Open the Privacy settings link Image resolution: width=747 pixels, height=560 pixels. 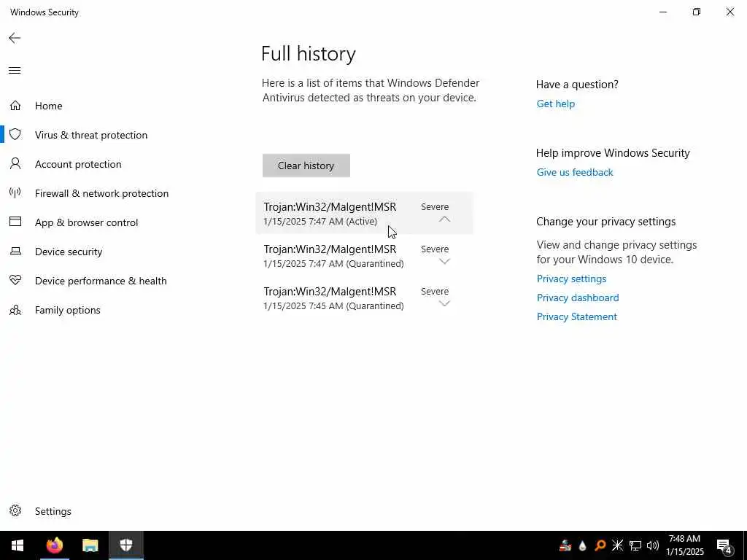pos(571,279)
